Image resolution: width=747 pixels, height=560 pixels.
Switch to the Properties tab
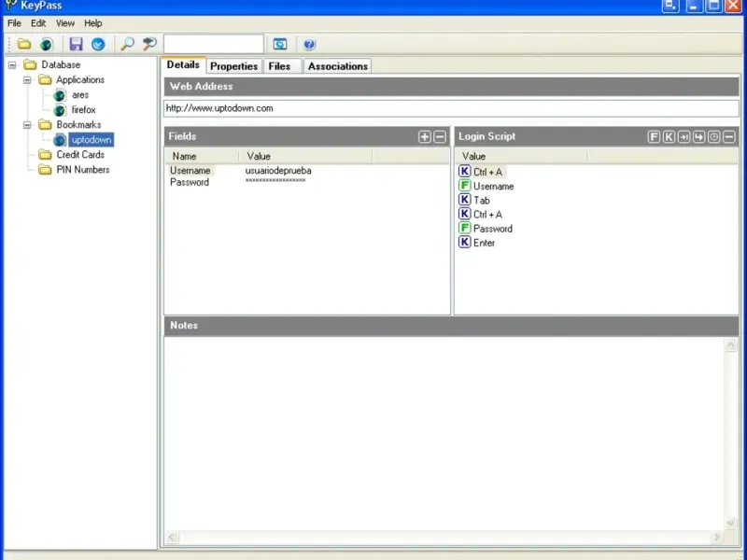(234, 66)
